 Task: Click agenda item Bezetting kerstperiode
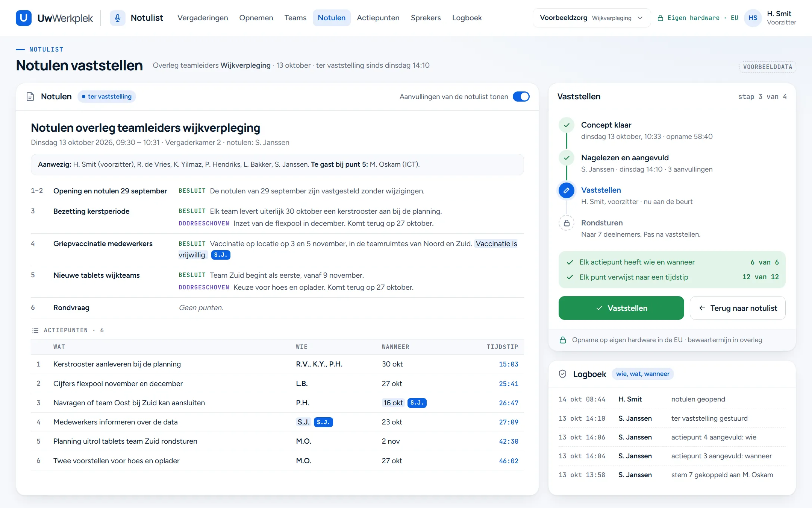[x=91, y=211]
